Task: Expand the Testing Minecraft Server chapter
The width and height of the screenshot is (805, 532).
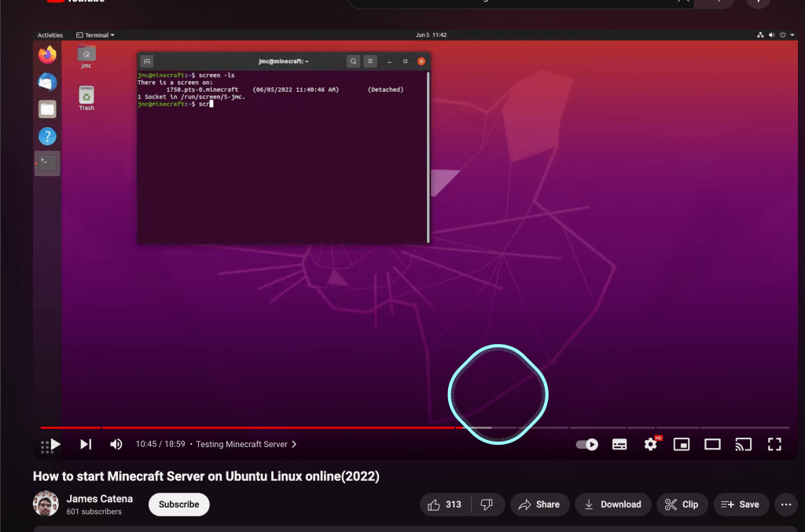Action: [246, 444]
